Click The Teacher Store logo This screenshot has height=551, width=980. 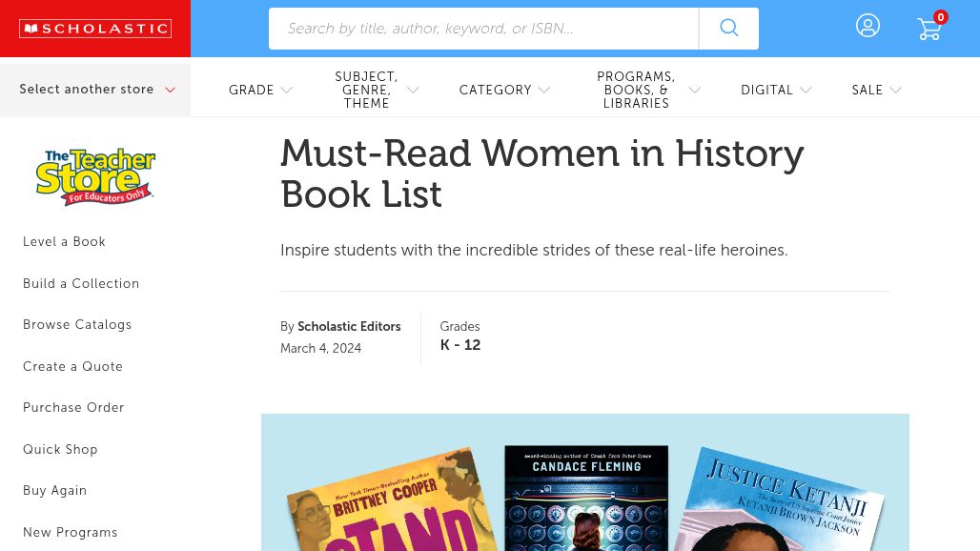click(x=95, y=176)
